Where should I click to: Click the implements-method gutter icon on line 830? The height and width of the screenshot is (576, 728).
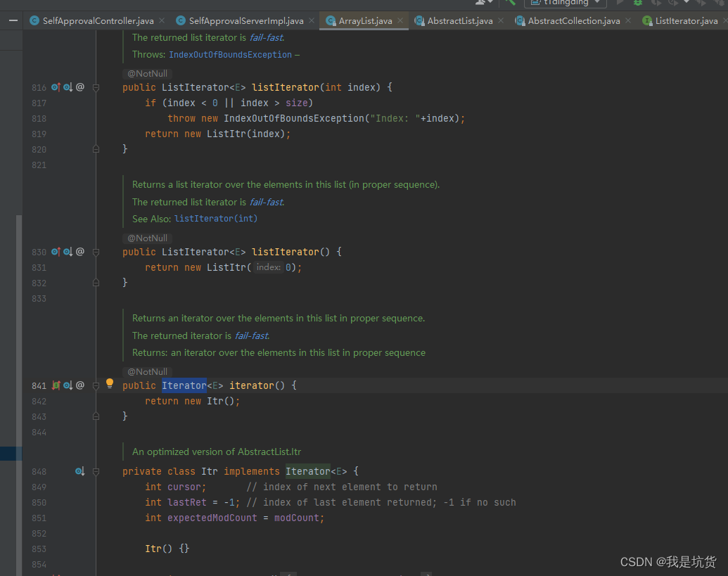point(56,252)
